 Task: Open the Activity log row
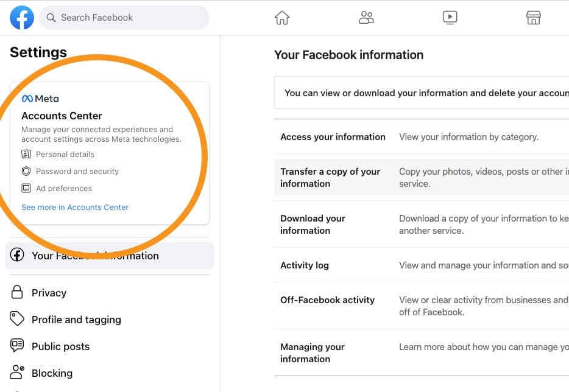[305, 265]
